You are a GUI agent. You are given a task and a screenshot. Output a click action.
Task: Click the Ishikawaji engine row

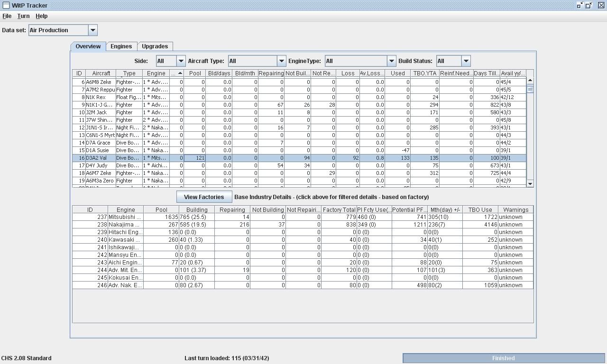303,247
